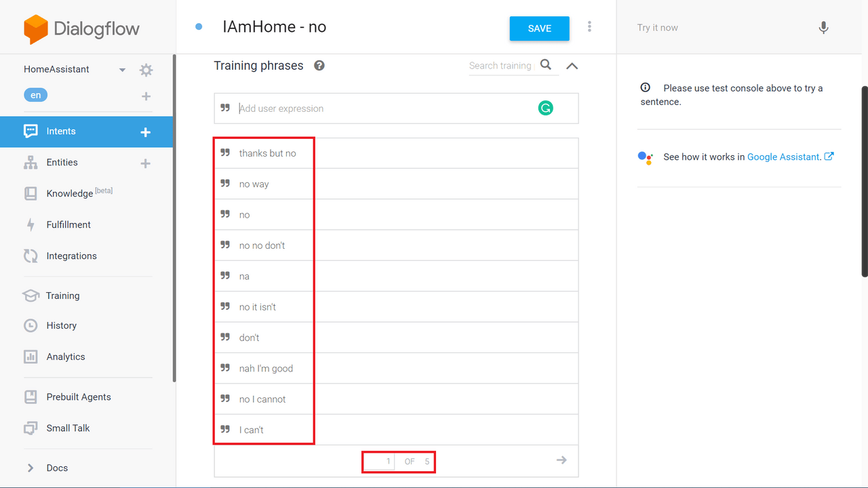This screenshot has width=868, height=488.
Task: Add a new language with plus icon
Action: 146,96
